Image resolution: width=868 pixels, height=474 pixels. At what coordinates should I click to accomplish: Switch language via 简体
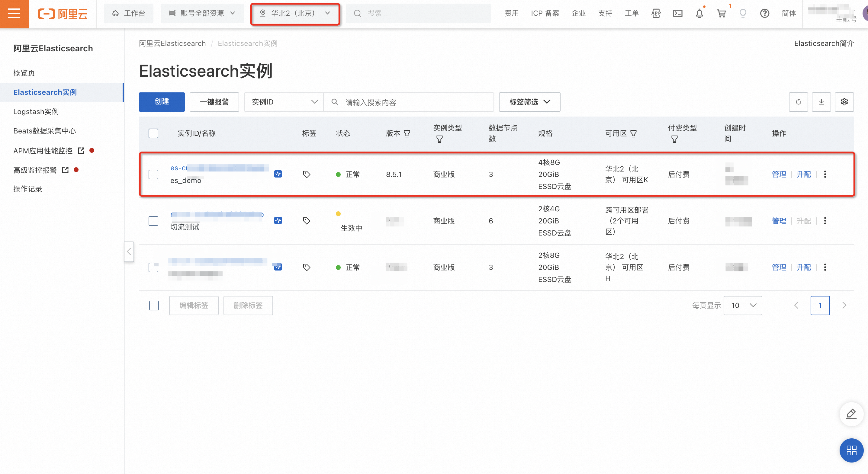[x=789, y=14]
